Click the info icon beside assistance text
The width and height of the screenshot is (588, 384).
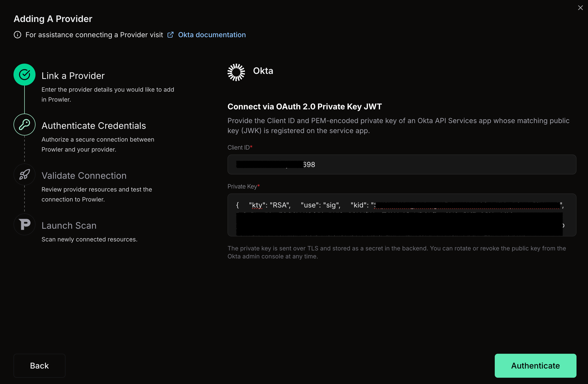coord(17,35)
